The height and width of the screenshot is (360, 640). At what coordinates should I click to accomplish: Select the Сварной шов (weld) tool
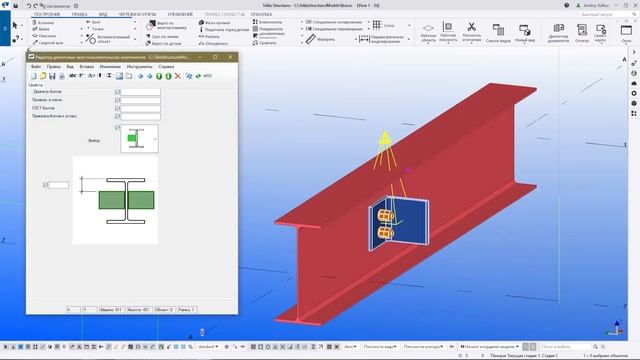point(47,42)
